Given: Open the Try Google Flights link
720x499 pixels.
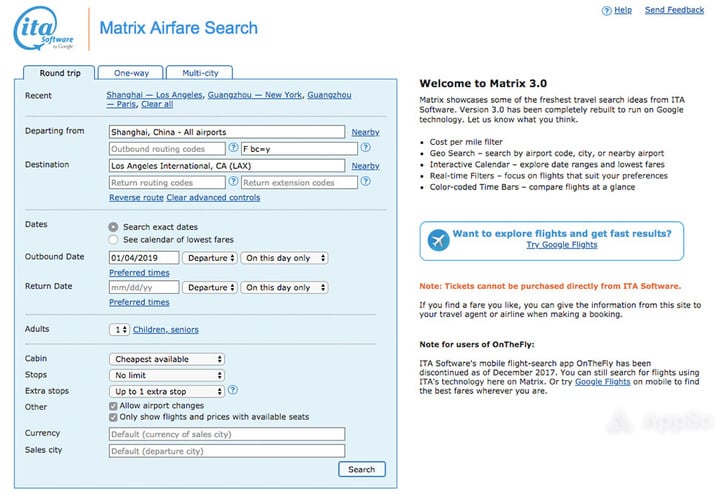Looking at the screenshot, I should [x=562, y=245].
